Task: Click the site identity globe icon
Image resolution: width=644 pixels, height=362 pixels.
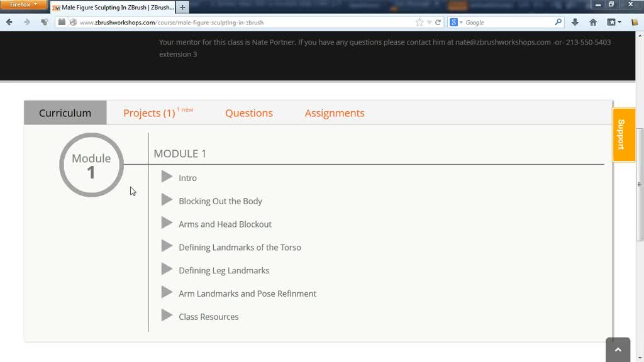Action: coord(73,22)
